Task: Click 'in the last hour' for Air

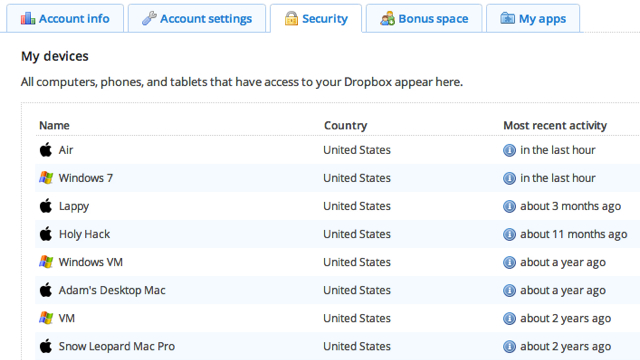Action: pyautogui.click(x=558, y=150)
